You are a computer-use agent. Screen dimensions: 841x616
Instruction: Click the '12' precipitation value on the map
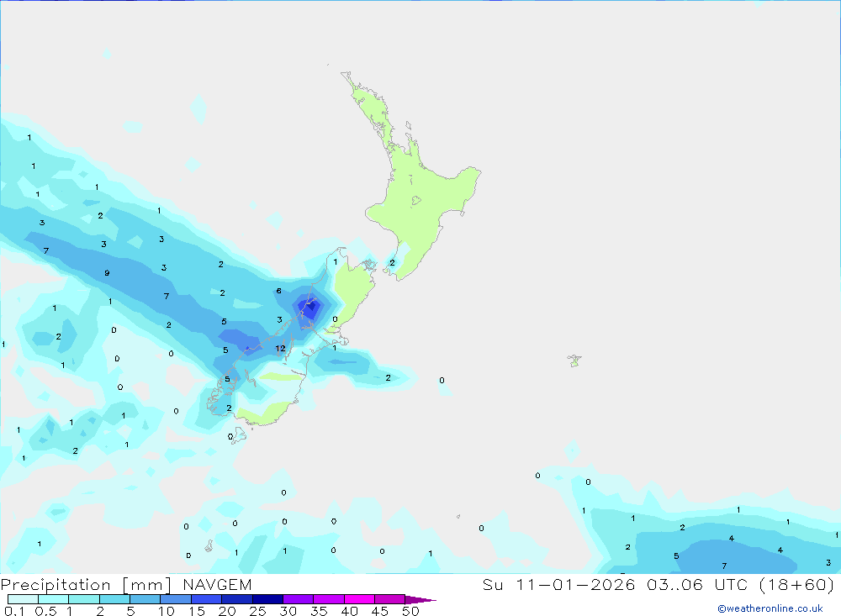pyautogui.click(x=280, y=349)
